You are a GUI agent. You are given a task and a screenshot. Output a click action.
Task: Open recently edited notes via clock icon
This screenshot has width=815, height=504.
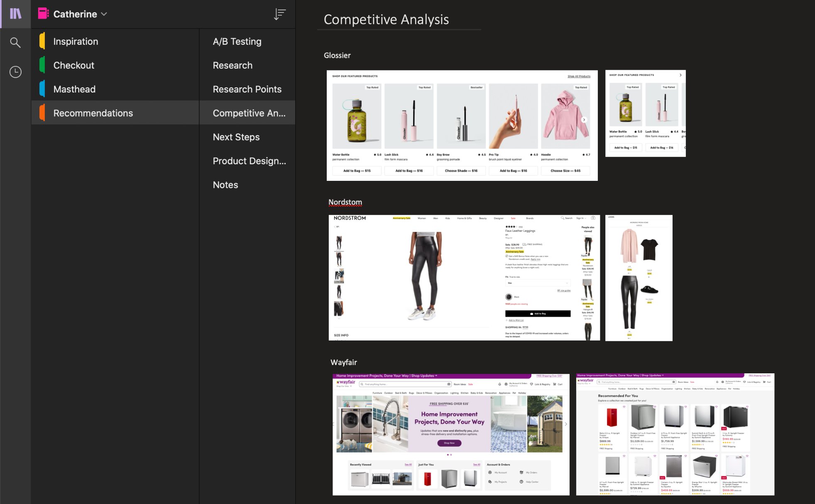(x=15, y=71)
